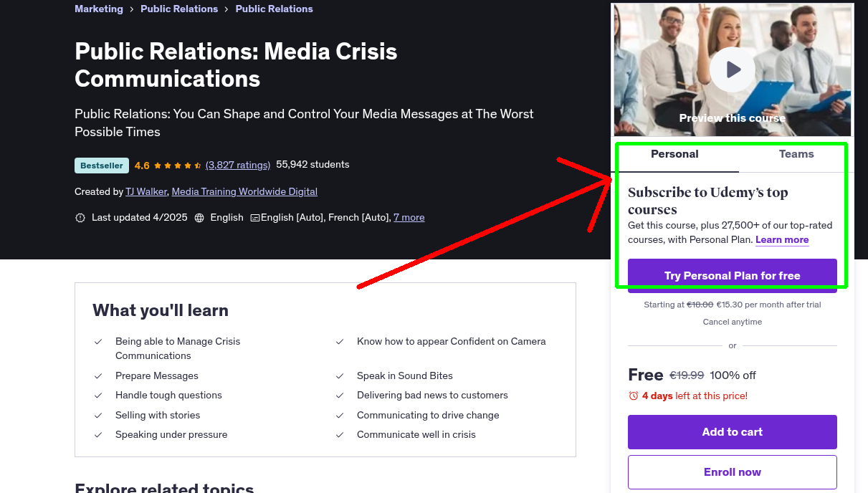Click checkmark beside Communicating to drive change
The image size is (868, 493).
(x=340, y=416)
